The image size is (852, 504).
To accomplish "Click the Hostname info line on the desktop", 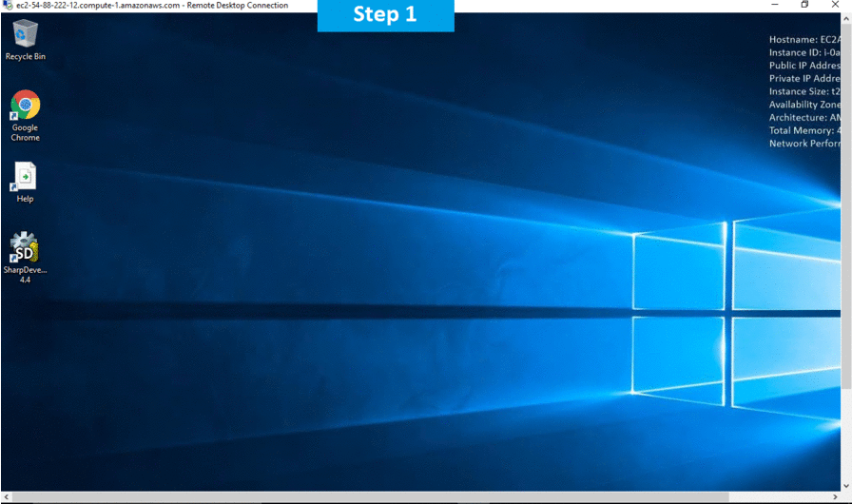I will 805,40.
